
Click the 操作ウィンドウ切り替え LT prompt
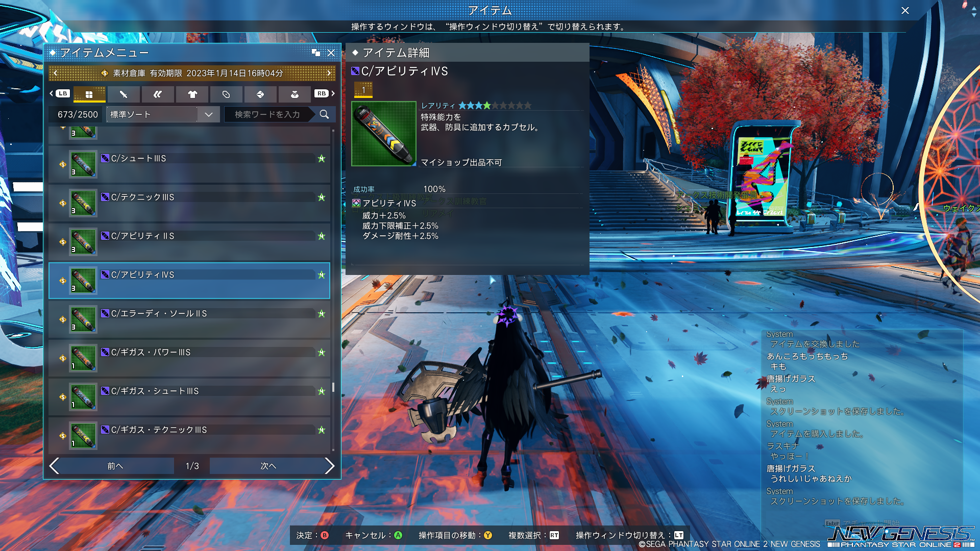629,535
